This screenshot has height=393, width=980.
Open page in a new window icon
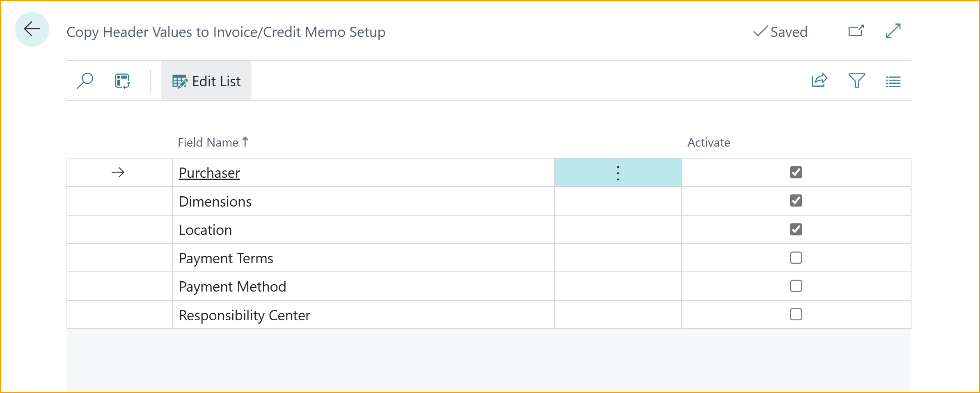856,31
